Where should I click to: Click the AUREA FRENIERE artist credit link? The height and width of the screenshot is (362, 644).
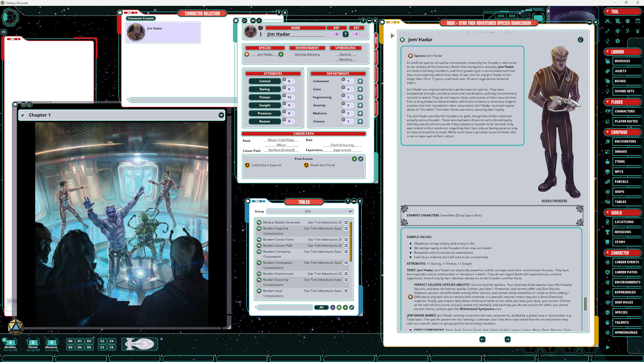[x=554, y=201]
